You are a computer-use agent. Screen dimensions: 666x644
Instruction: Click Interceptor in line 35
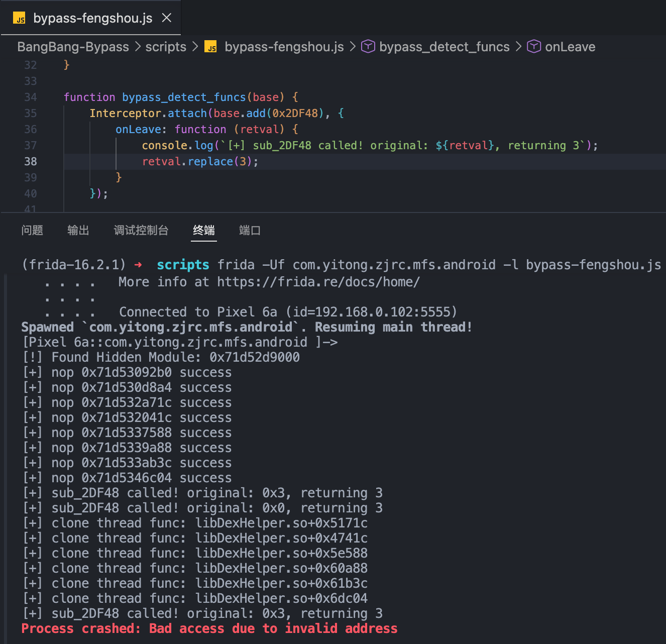(126, 113)
